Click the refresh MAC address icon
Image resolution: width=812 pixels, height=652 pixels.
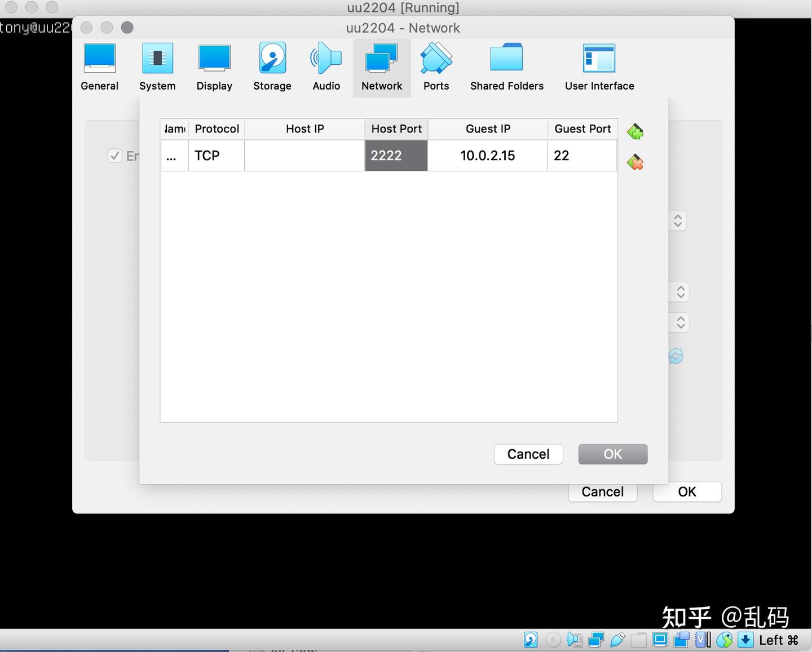(676, 356)
